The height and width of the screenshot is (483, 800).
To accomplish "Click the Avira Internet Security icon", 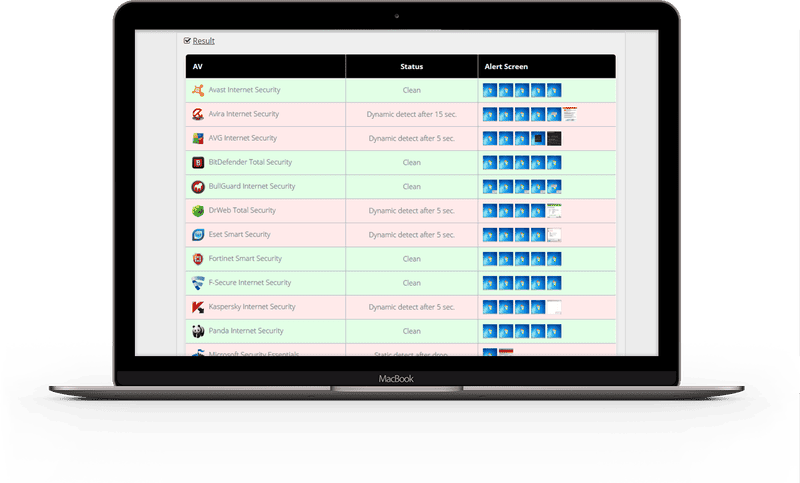I will pyautogui.click(x=198, y=114).
